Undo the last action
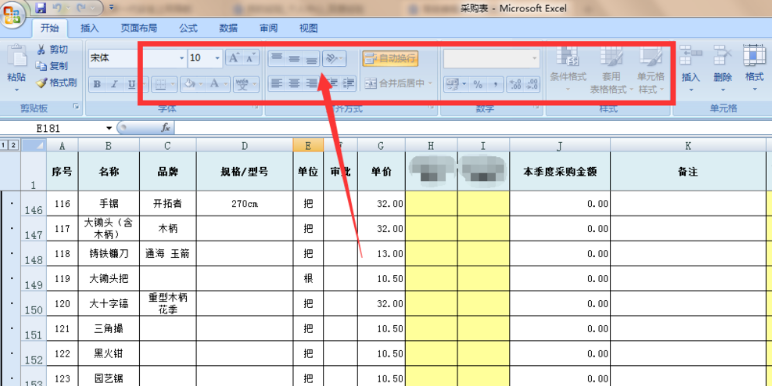This screenshot has width=772, height=386. 57,7
